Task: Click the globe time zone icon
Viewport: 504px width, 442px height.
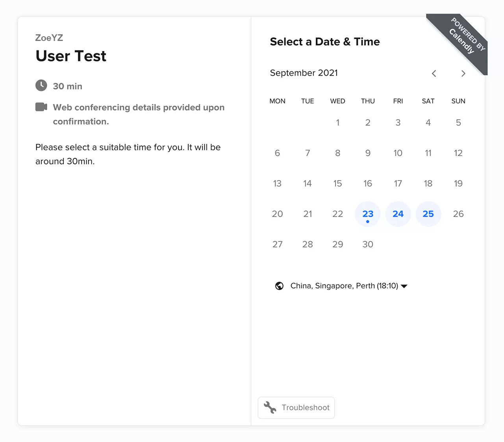Action: click(x=279, y=286)
